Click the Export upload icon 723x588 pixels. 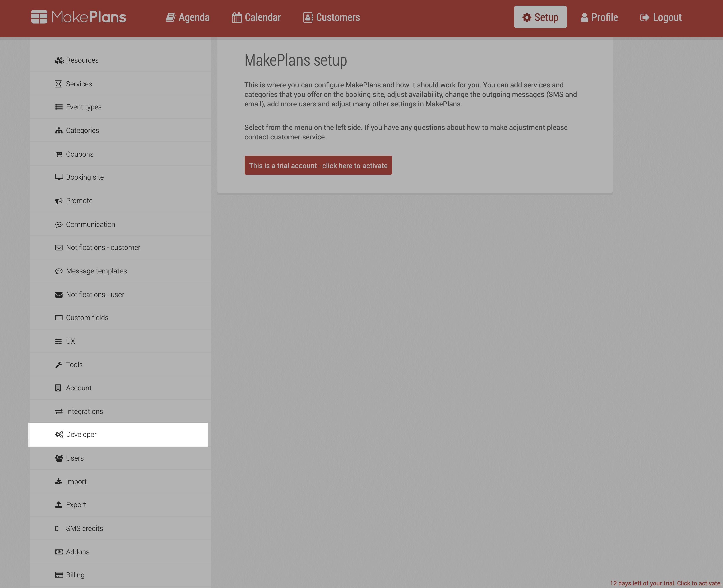58,505
